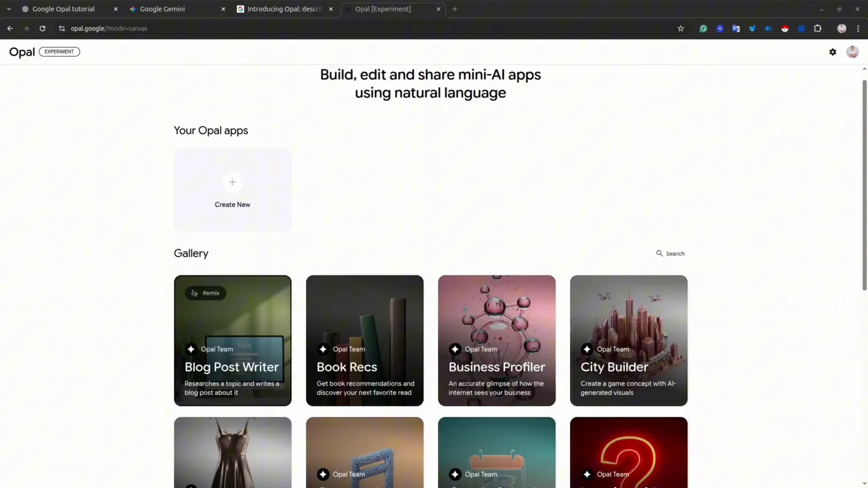Screen dimensions: 868x488
Task: Open the Business Profiler gallery card
Action: [496, 341]
